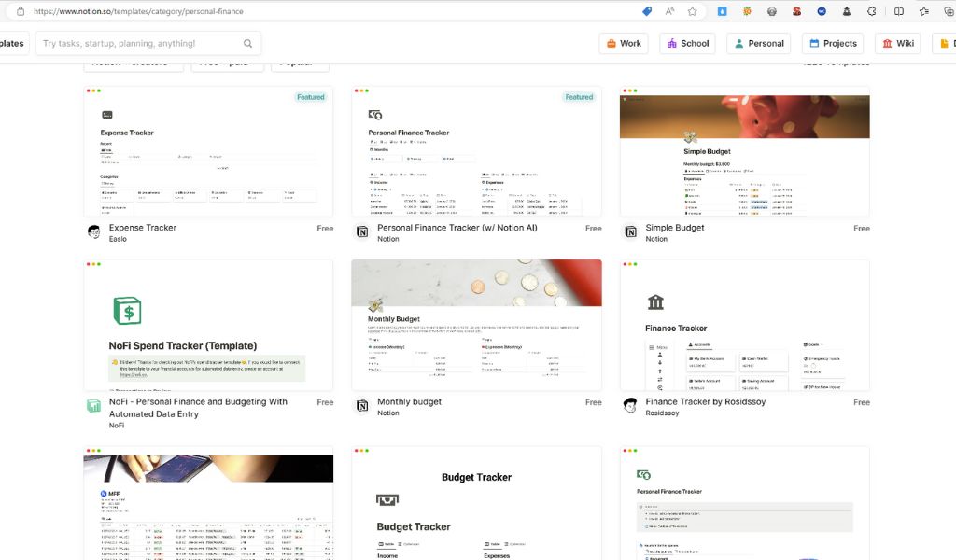Click Easlo creator avatar under Expense Tracker

[94, 232]
